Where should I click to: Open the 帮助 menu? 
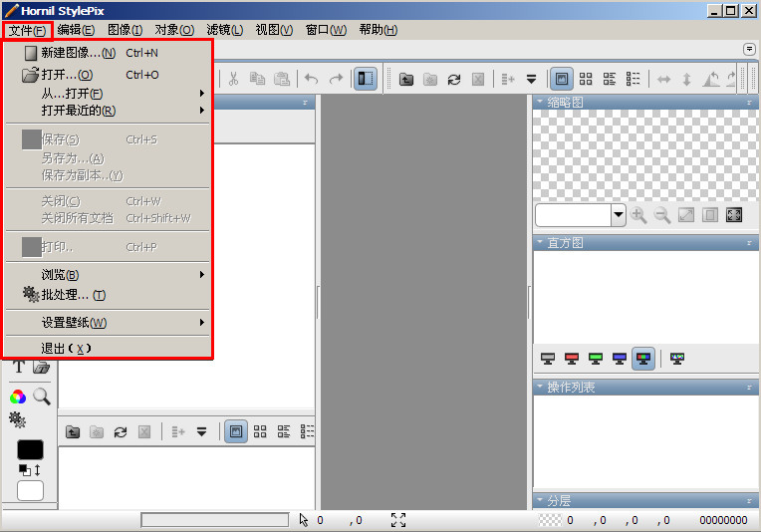point(379,30)
